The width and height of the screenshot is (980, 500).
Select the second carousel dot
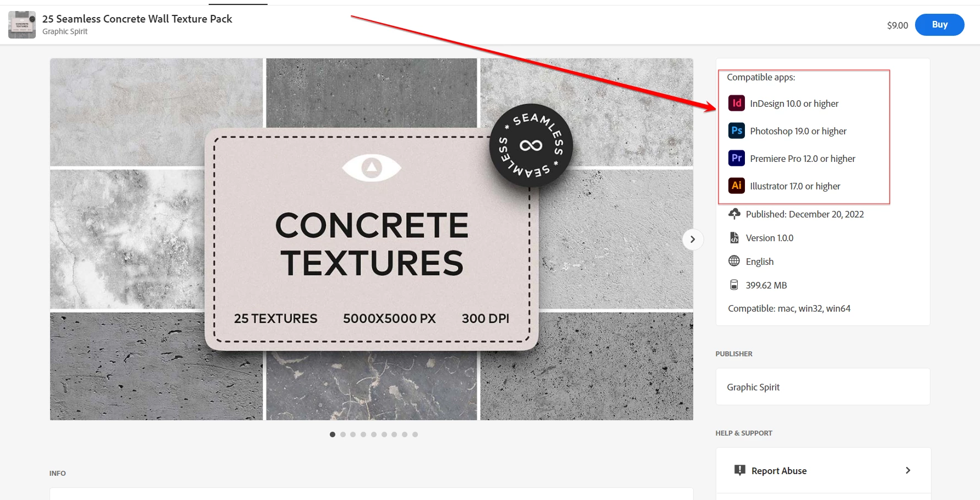343,434
